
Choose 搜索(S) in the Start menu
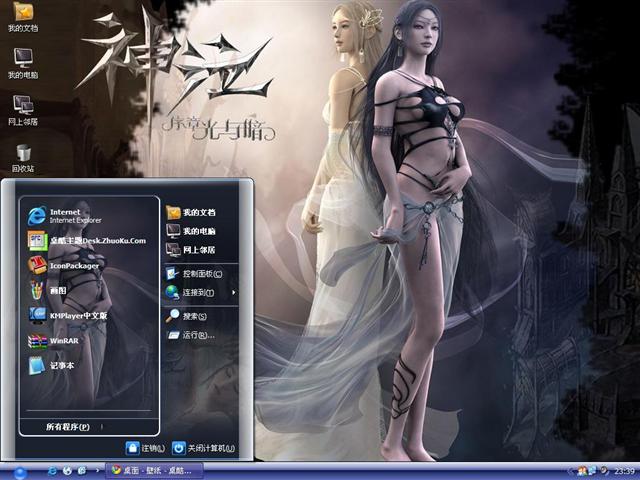(x=193, y=316)
